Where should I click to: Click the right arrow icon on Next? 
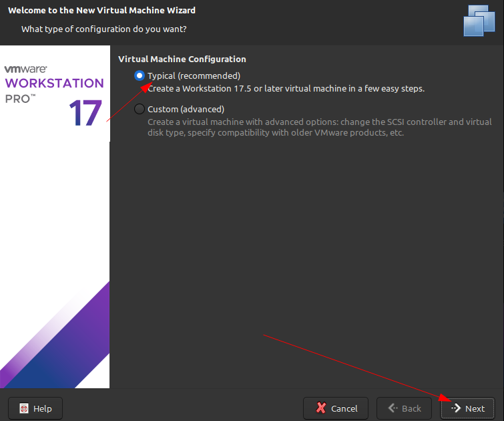click(x=456, y=408)
